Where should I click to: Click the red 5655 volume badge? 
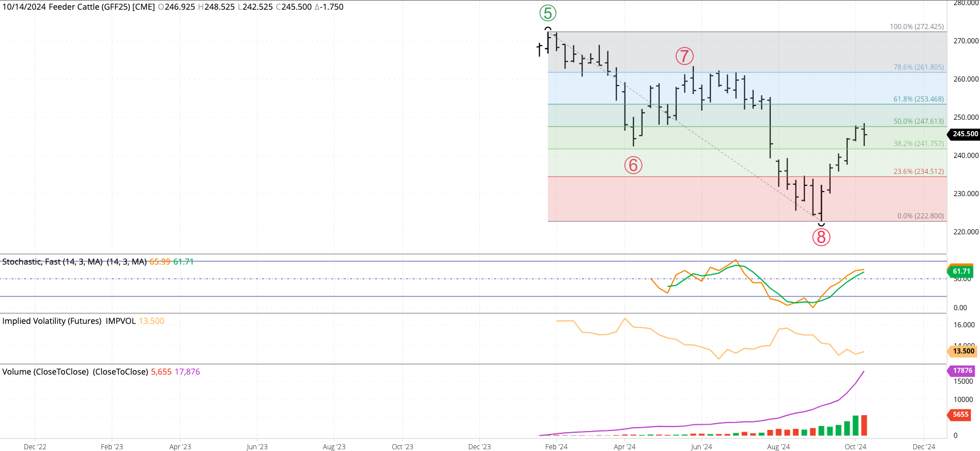[x=960, y=415]
